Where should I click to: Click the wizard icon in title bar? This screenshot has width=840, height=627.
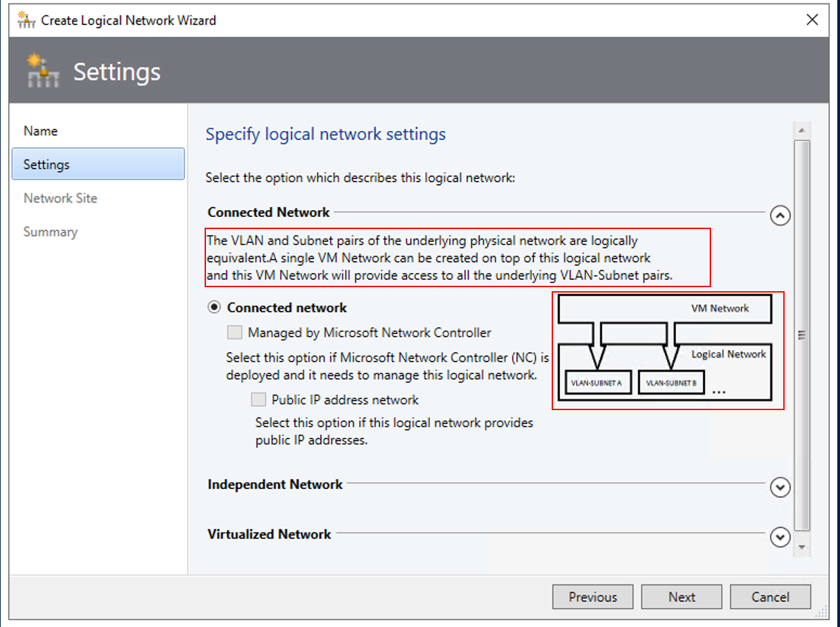(x=26, y=20)
